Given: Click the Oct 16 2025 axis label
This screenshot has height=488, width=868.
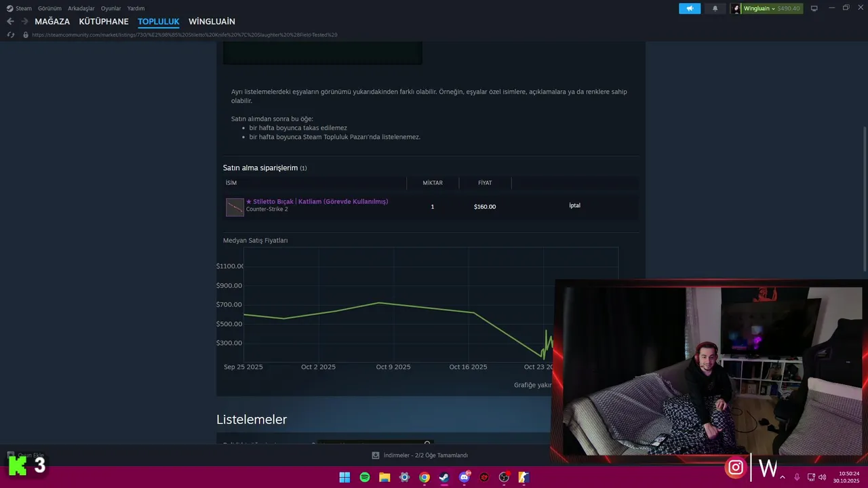Looking at the screenshot, I should coord(468,367).
